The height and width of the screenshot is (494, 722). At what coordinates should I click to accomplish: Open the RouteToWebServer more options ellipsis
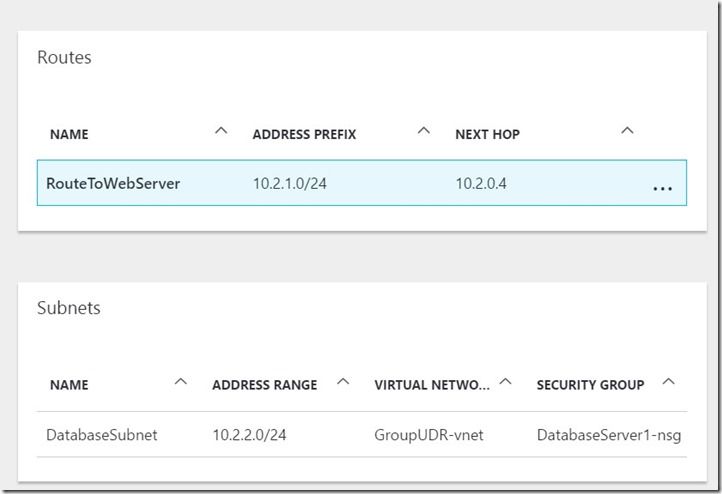(x=662, y=187)
